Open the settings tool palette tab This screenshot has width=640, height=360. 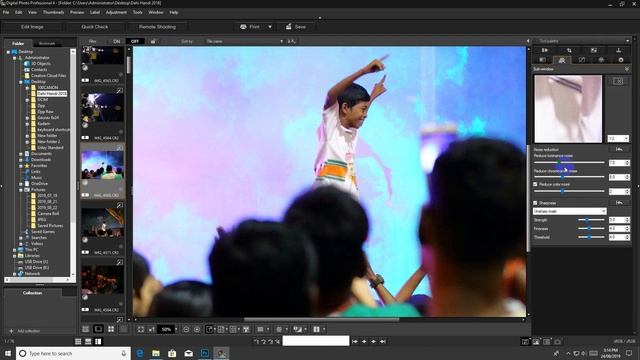click(x=621, y=60)
